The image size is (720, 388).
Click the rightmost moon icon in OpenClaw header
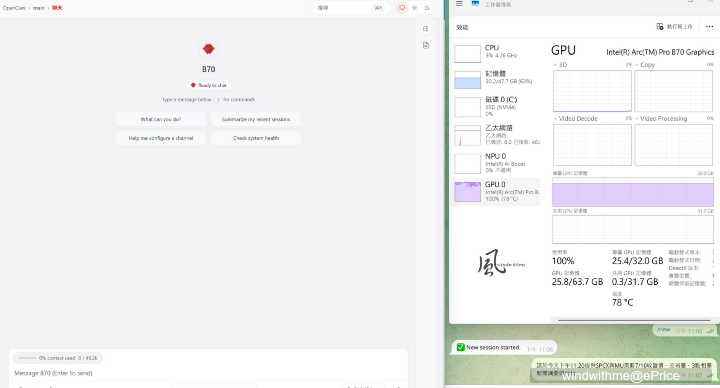(x=427, y=8)
